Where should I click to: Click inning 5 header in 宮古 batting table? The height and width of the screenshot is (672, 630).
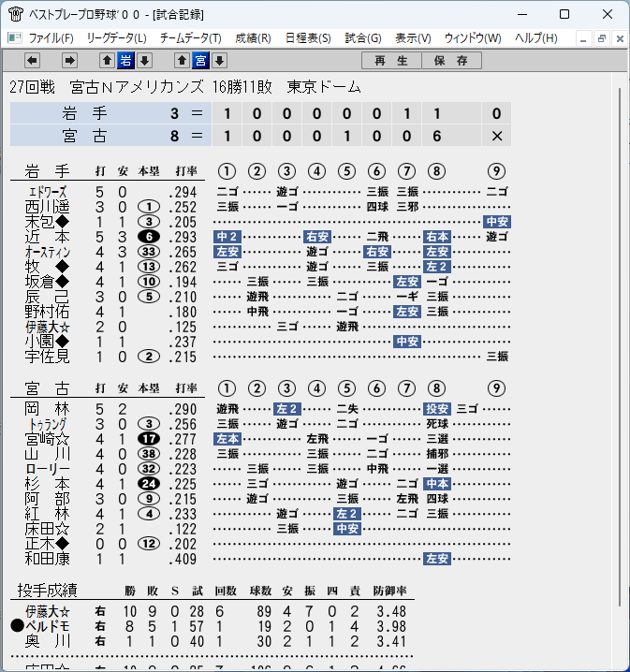[x=346, y=388]
